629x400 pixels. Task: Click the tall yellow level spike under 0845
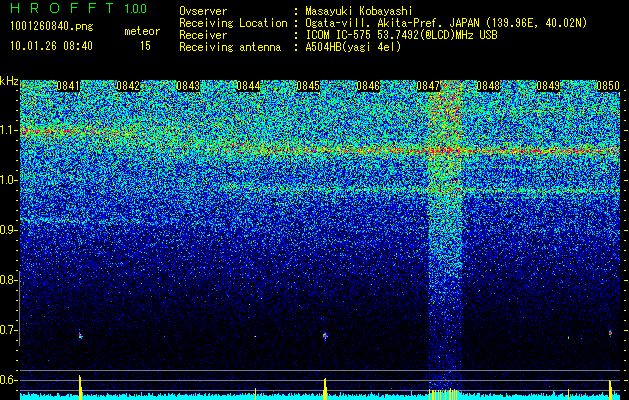click(325, 389)
